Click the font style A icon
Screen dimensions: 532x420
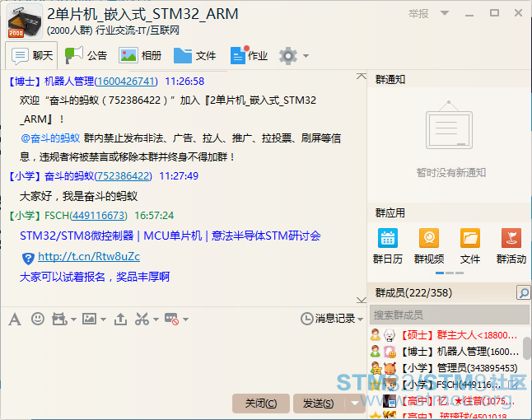(15, 320)
